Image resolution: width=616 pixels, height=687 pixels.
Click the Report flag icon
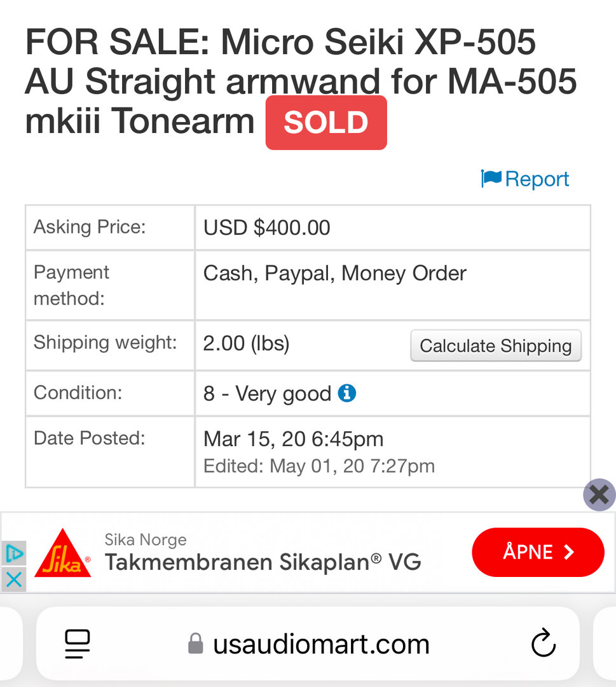[491, 178]
